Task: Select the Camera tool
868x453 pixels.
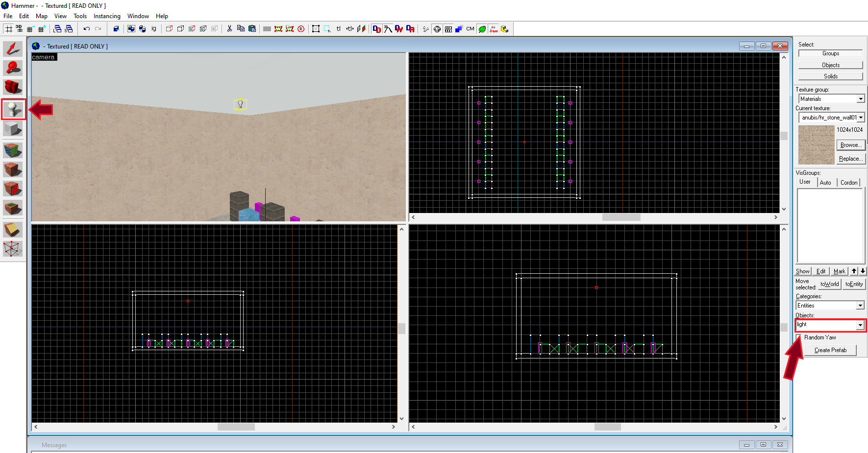Action: tap(13, 87)
